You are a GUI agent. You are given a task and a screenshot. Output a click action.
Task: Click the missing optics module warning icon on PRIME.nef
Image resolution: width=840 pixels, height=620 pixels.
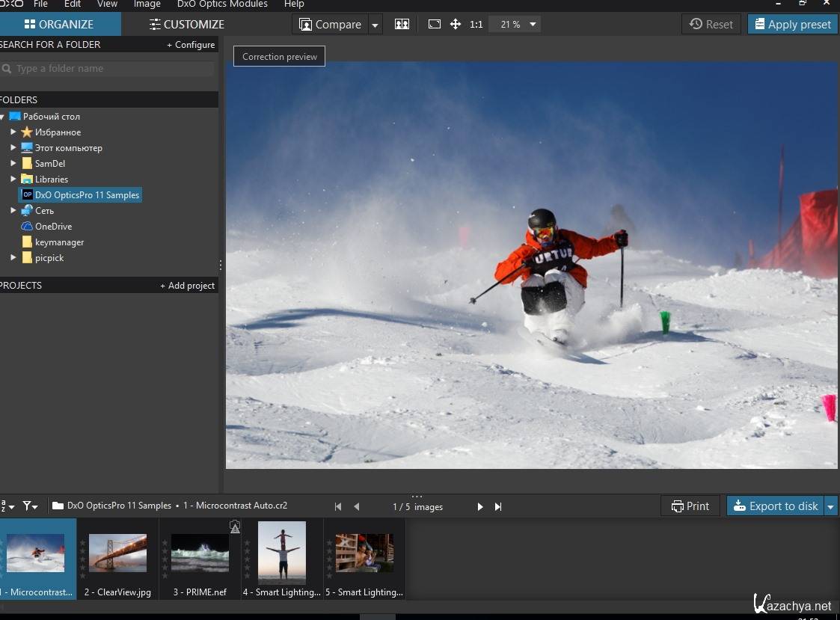[235, 527]
